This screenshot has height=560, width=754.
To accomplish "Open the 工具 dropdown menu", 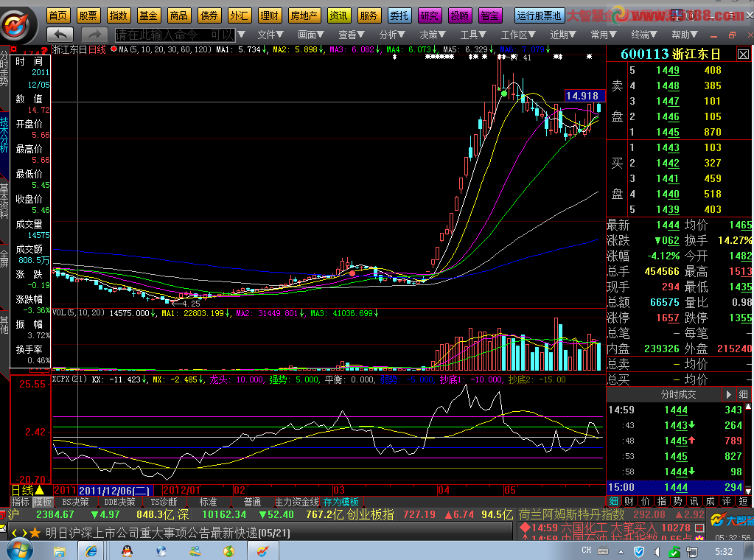I will coord(472,35).
